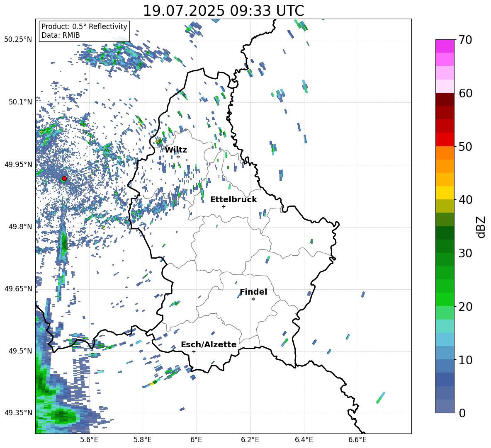Click the 49.8°N latitude label
Viewport: 491px width, 448px height.
20,227
